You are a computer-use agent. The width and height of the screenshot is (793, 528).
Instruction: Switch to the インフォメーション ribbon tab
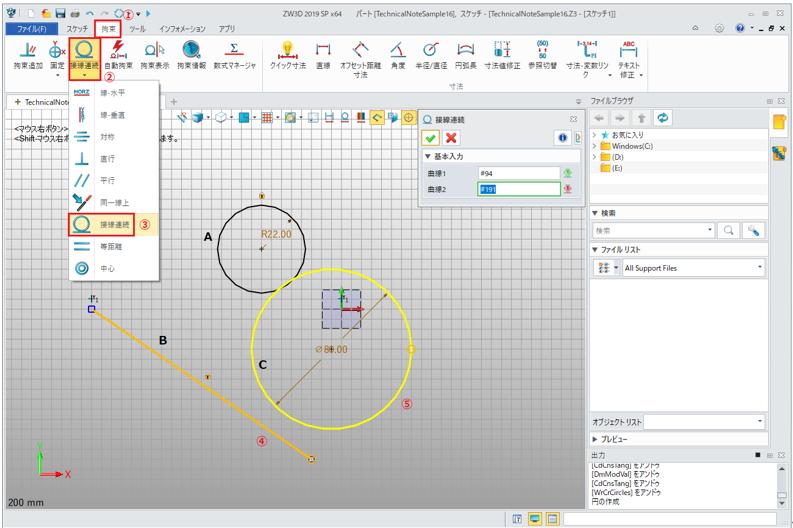(182, 29)
